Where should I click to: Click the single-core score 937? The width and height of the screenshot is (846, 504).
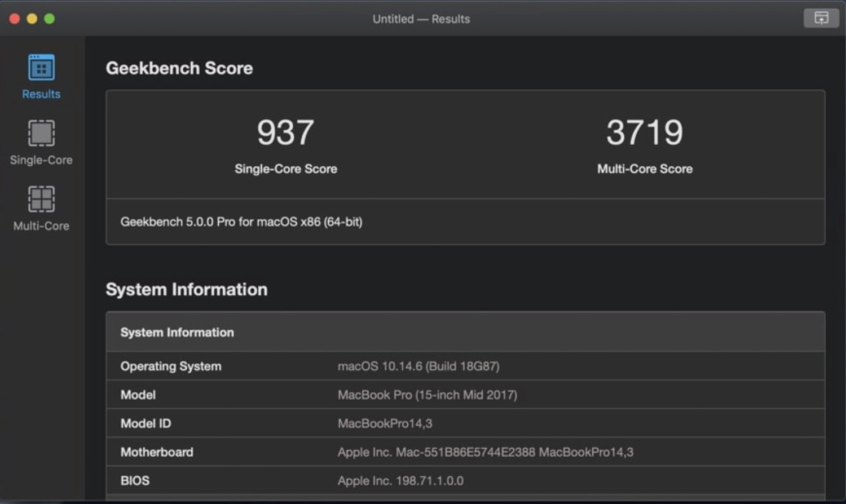[x=285, y=132]
